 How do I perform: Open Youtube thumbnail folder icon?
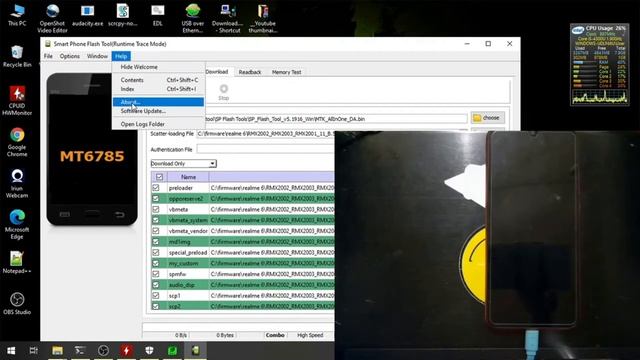(263, 18)
